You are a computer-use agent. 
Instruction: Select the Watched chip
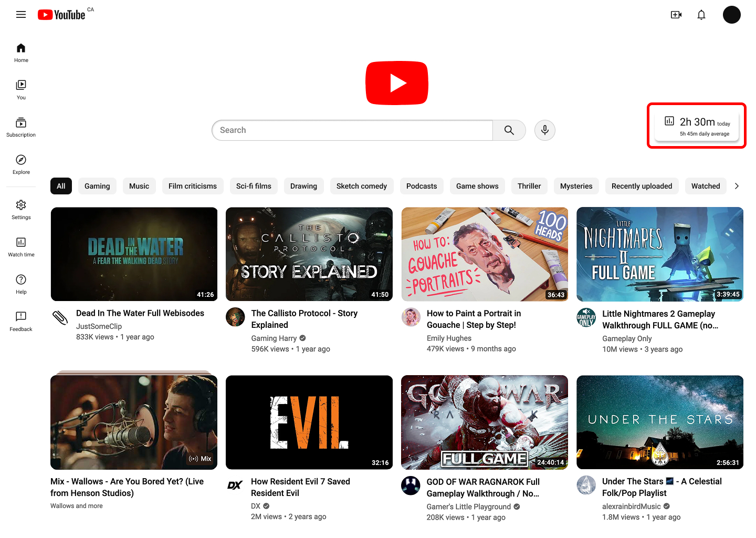click(x=706, y=186)
